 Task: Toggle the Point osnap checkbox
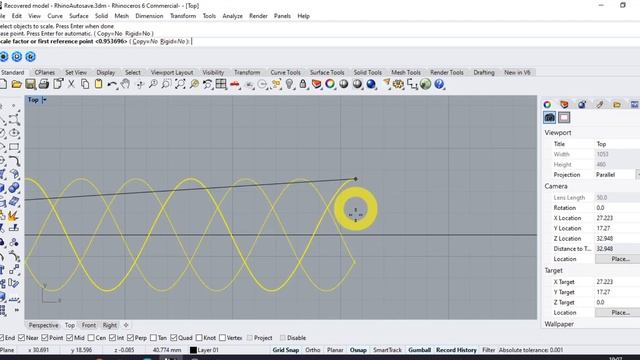tap(45, 338)
